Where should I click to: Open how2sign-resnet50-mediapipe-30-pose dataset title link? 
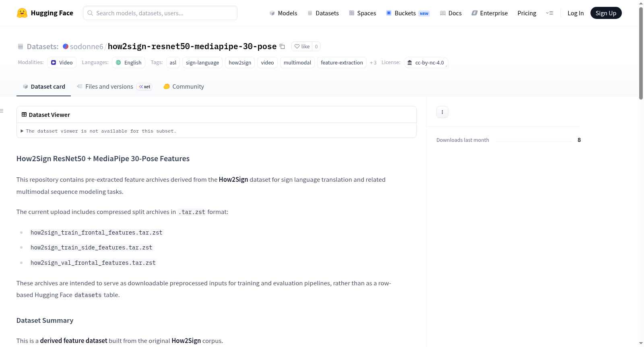tap(192, 46)
